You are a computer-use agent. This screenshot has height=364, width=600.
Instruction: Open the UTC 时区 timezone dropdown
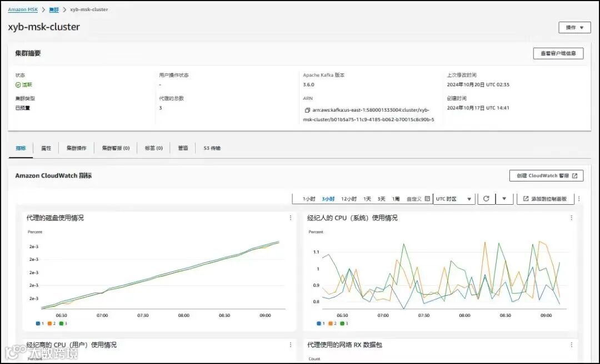click(x=454, y=199)
